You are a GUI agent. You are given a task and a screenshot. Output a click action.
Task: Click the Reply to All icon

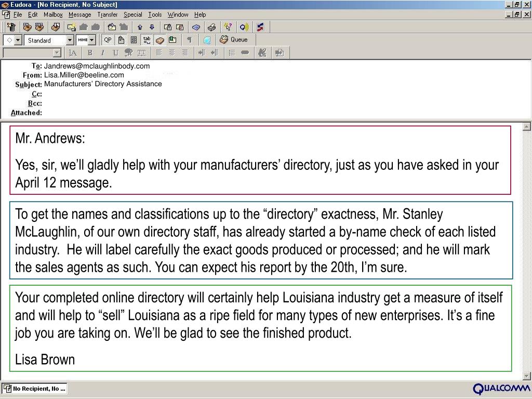click(96, 27)
